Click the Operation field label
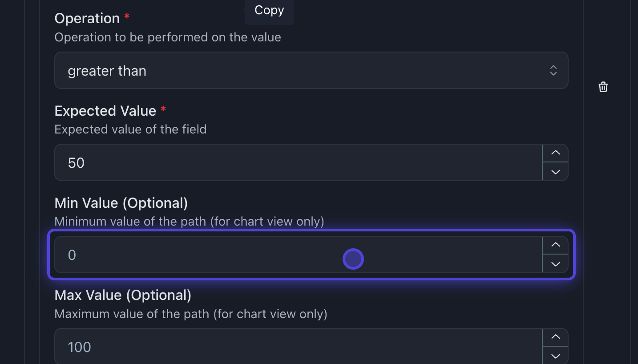The image size is (638, 364). click(87, 19)
